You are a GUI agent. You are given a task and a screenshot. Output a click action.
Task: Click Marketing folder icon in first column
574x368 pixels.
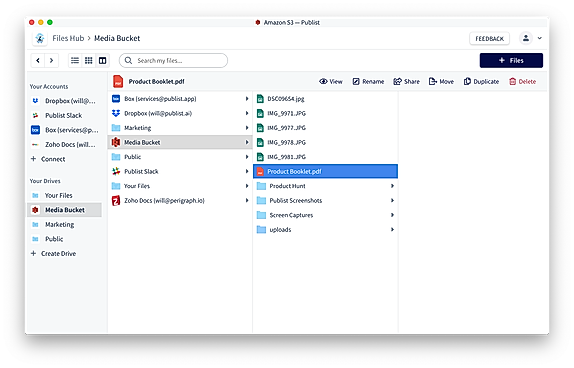[116, 128]
